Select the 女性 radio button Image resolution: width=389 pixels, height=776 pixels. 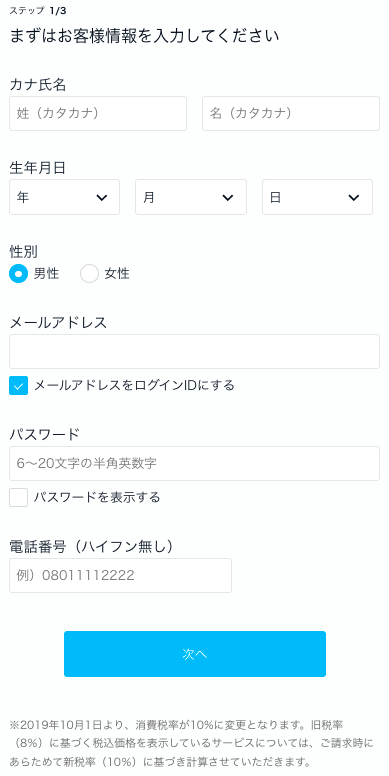coord(90,273)
